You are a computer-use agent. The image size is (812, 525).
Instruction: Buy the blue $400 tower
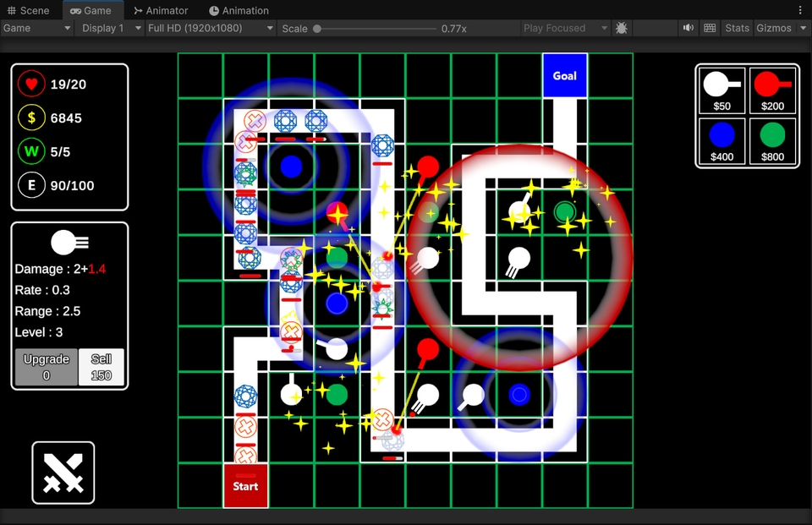(x=721, y=141)
